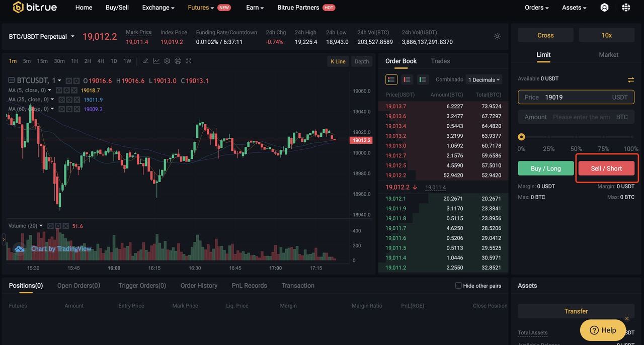
Task: Click the Transfer button
Action: tap(576, 311)
